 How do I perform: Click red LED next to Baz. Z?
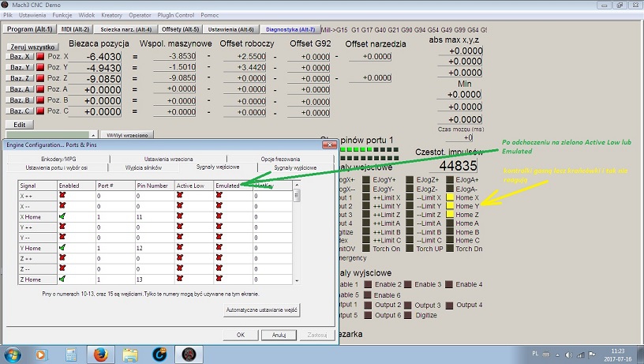point(40,78)
